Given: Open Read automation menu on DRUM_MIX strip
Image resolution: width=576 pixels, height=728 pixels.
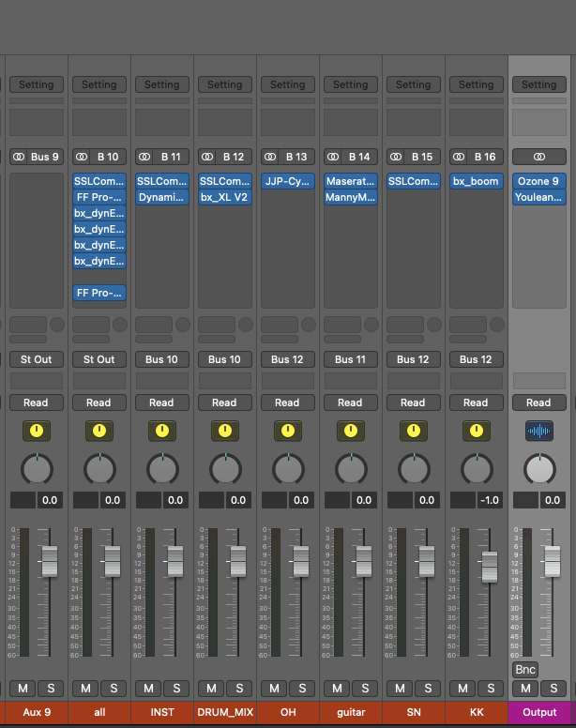Looking at the screenshot, I should (x=225, y=402).
